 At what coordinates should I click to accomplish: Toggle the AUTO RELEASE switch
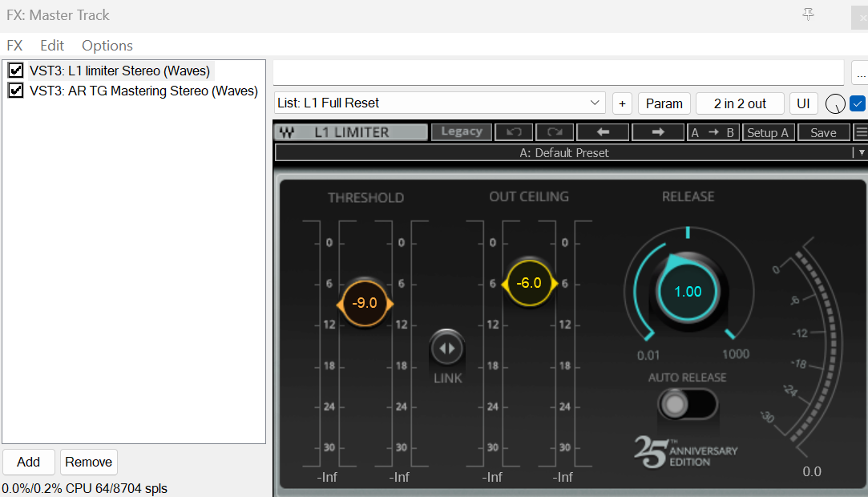pos(687,404)
